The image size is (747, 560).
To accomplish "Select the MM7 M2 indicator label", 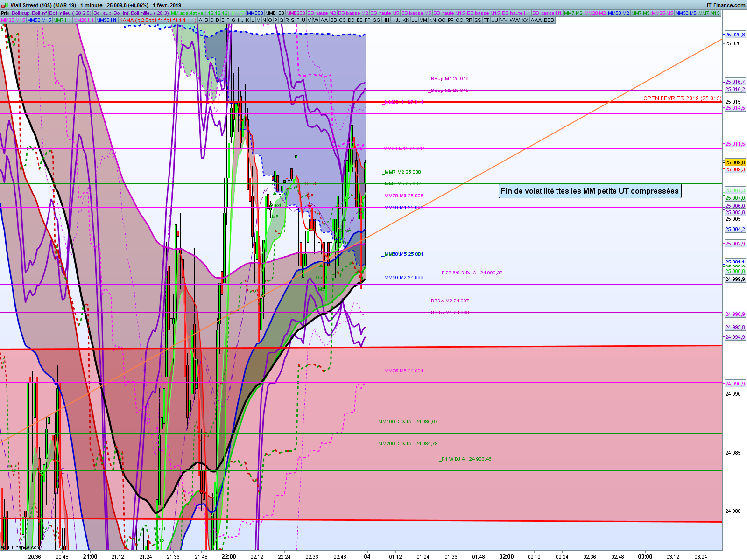I will tap(573, 13).
